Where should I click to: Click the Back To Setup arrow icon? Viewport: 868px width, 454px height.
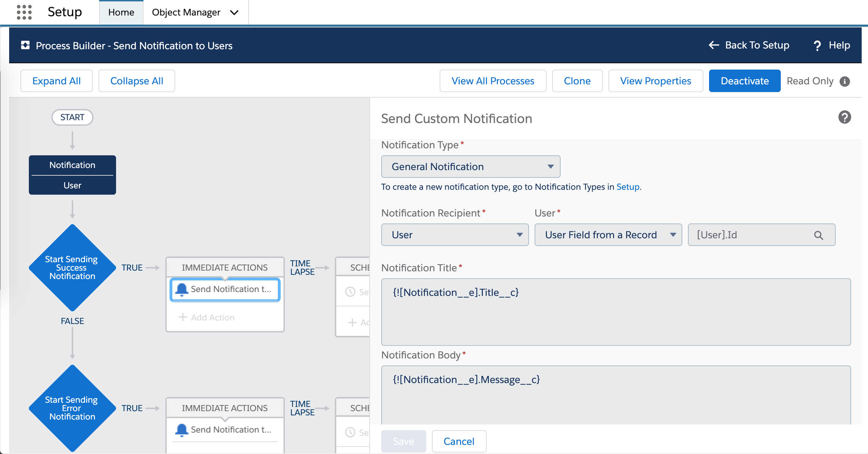click(x=714, y=45)
